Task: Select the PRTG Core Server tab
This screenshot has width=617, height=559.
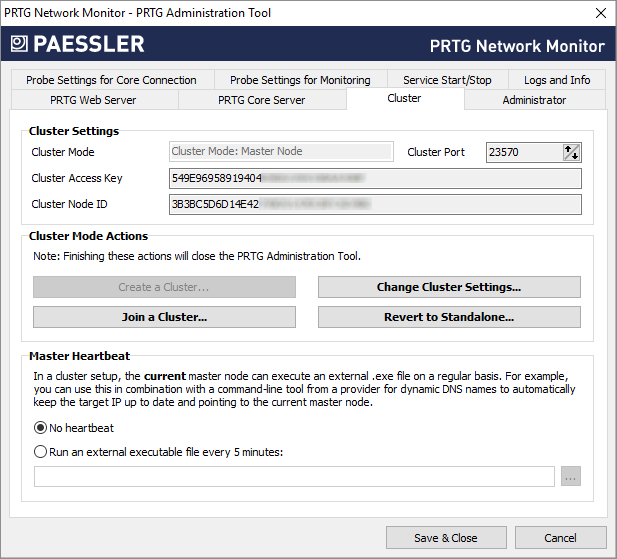Action: tap(262, 100)
